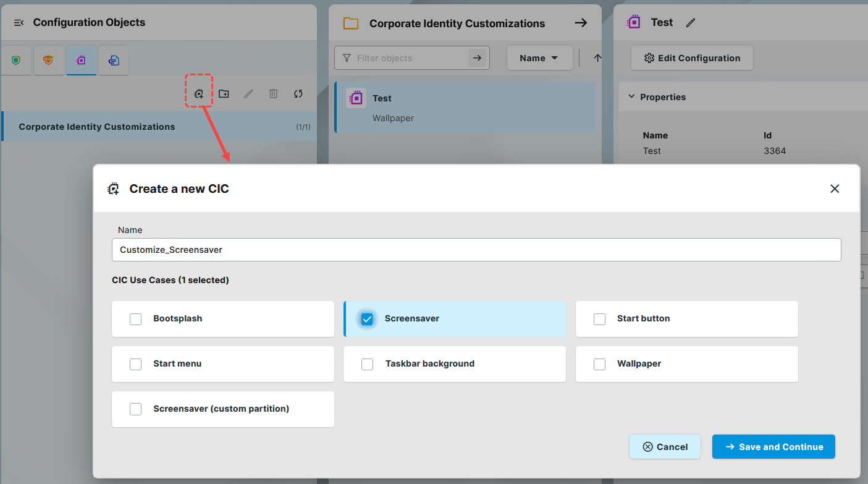Click the trash delete icon
Image resolution: width=868 pixels, height=484 pixels.
click(273, 94)
